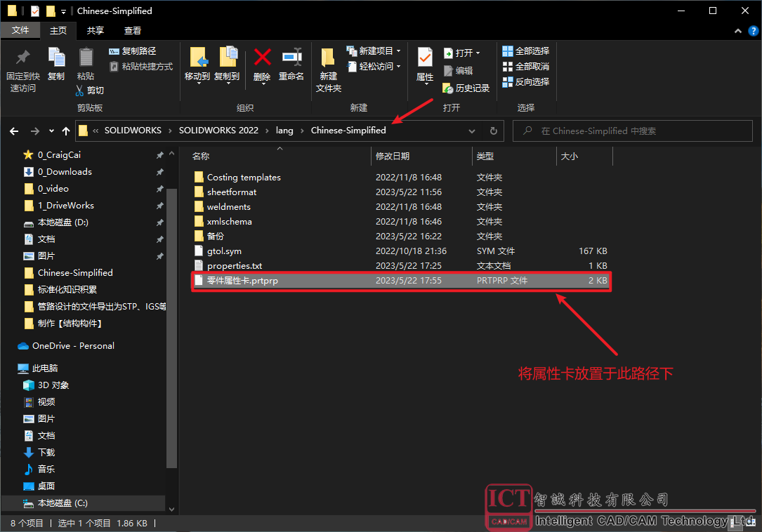Open the gtol.sym file icon

tap(199, 251)
